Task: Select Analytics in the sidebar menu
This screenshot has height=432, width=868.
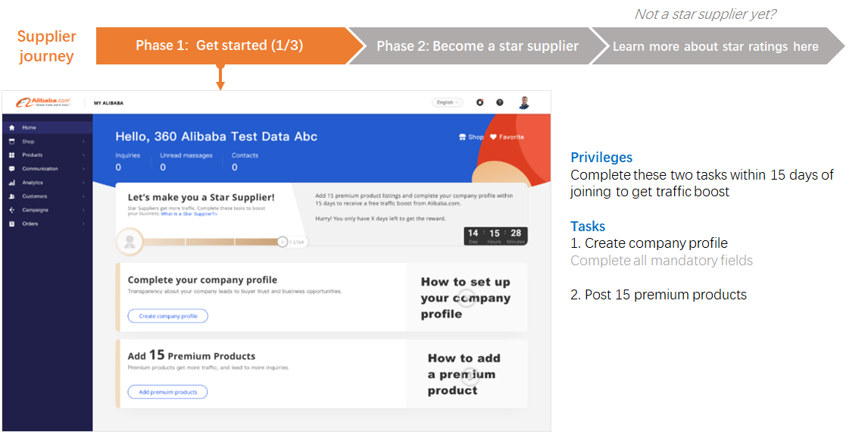Action: click(x=47, y=183)
